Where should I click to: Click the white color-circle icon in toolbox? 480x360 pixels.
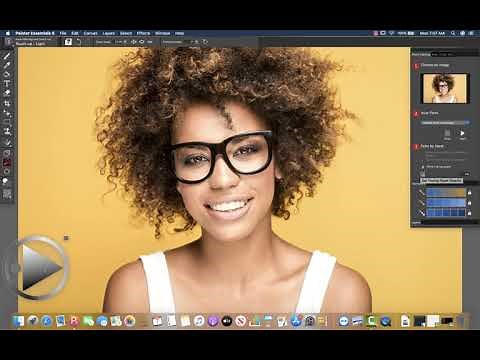coord(6,181)
